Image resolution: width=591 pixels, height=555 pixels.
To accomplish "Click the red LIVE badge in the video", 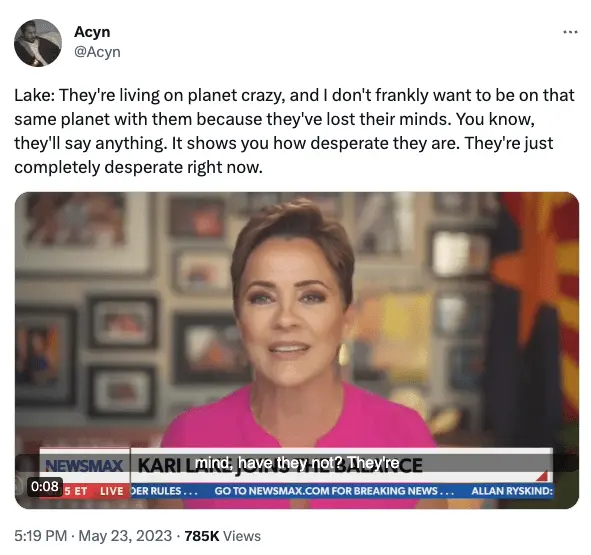I will coord(112,491).
